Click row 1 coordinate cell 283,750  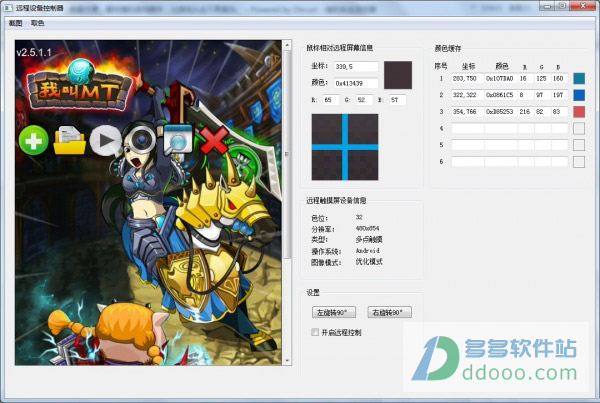pos(468,78)
